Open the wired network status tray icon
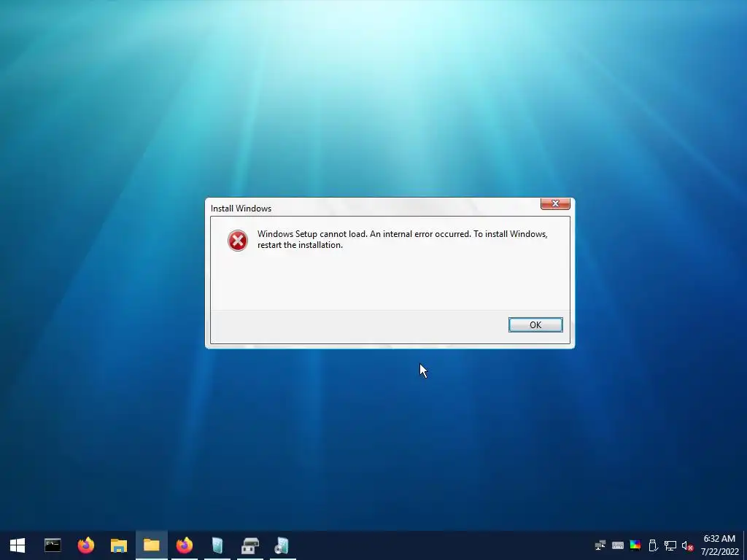This screenshot has width=747, height=560. pyautogui.click(x=670, y=545)
